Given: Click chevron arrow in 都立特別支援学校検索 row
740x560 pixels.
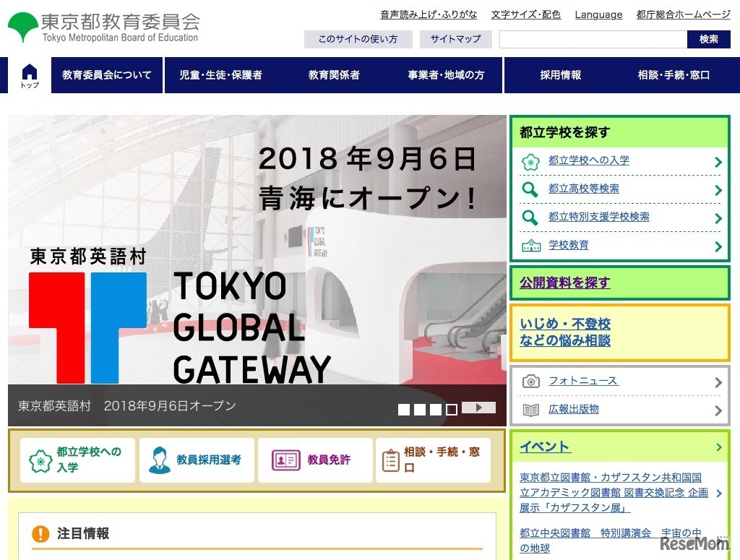Looking at the screenshot, I should click(x=718, y=218).
